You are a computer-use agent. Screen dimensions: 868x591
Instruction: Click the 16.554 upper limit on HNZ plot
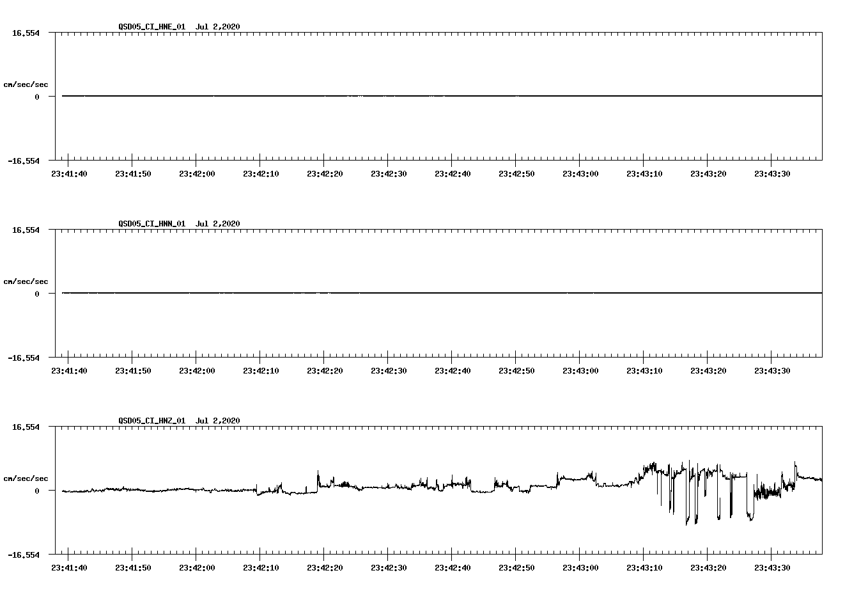[x=26, y=427]
